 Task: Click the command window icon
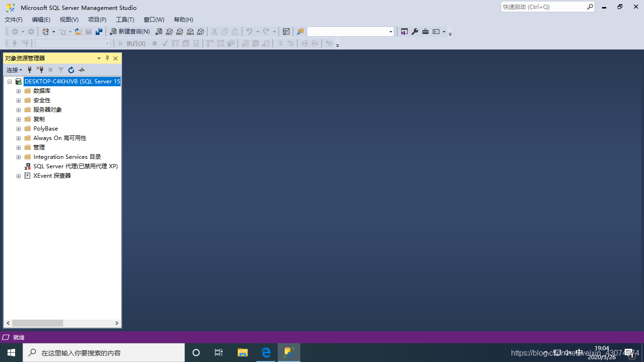[436, 32]
